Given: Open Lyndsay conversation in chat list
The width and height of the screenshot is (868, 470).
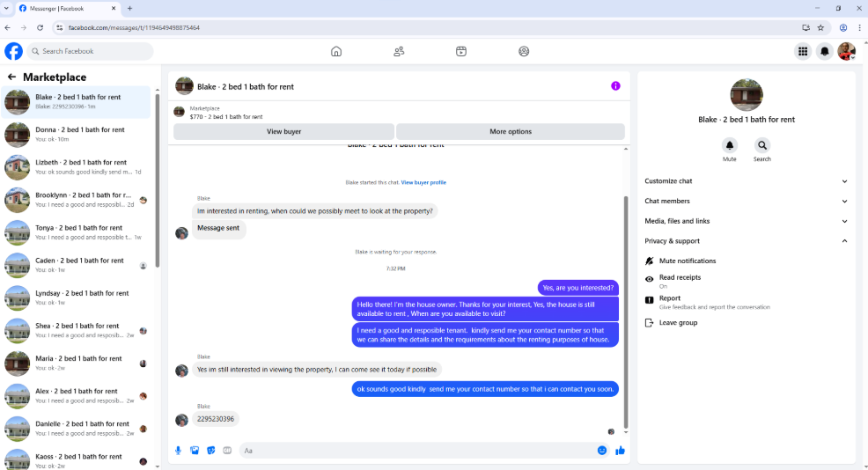Looking at the screenshot, I should (76, 297).
